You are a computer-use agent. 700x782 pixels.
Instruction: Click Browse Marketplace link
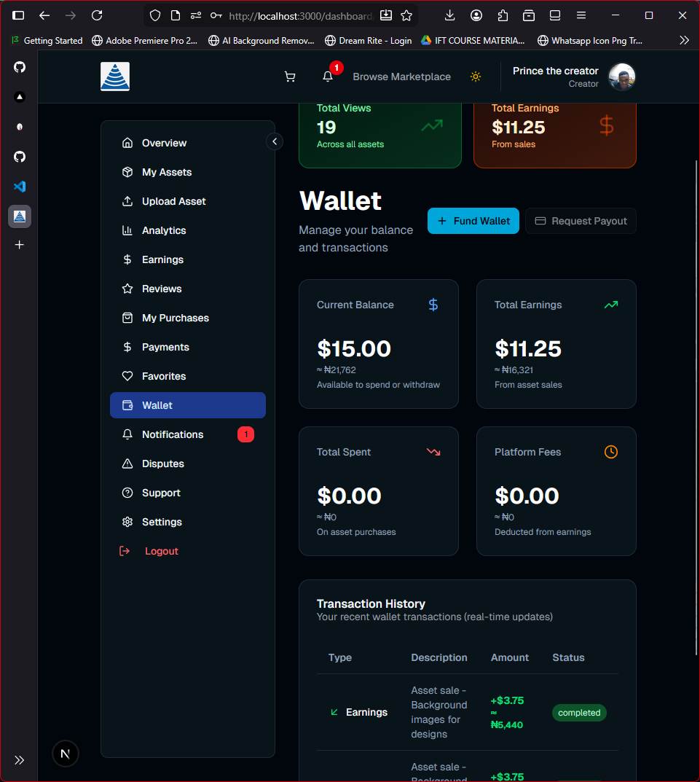pyautogui.click(x=401, y=77)
